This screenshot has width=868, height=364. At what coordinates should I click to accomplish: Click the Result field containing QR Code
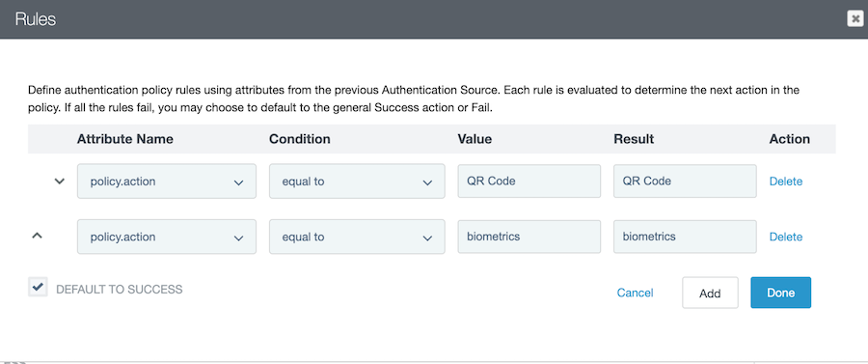pos(685,182)
